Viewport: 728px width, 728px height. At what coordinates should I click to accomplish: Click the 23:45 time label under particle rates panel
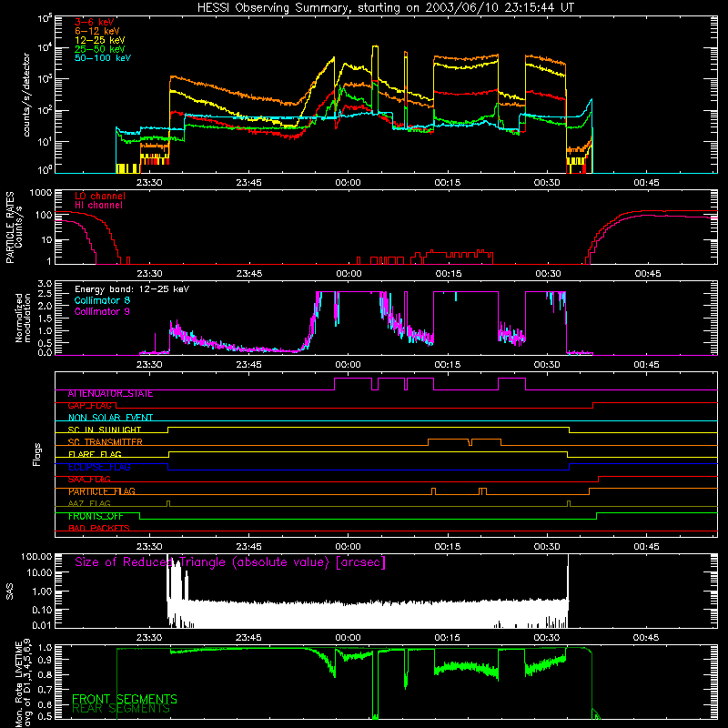[x=248, y=274]
